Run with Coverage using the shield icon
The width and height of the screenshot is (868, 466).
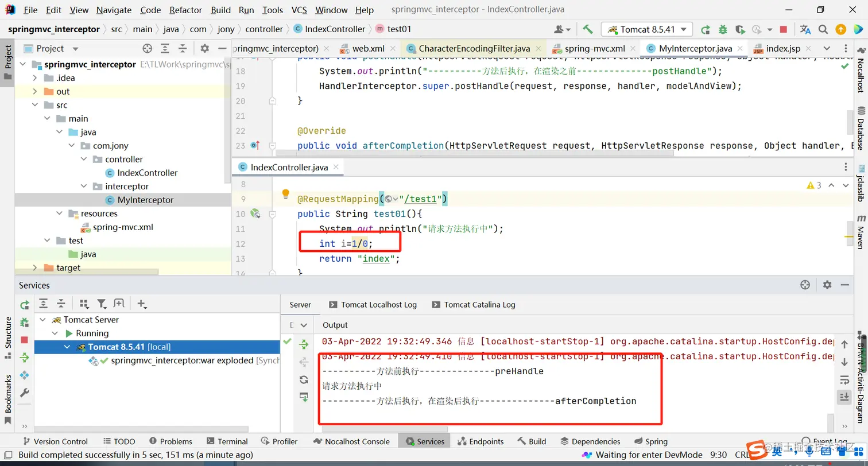click(x=740, y=29)
